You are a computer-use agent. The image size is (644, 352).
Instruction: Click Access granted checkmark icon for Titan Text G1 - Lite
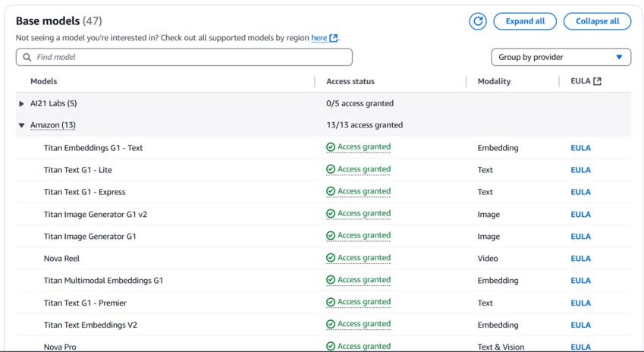tap(331, 170)
